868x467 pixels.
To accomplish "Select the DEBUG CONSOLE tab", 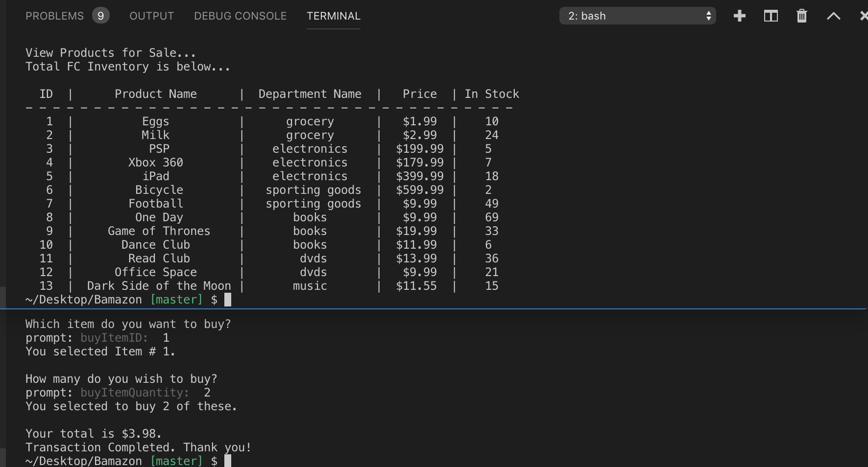I will pyautogui.click(x=240, y=16).
